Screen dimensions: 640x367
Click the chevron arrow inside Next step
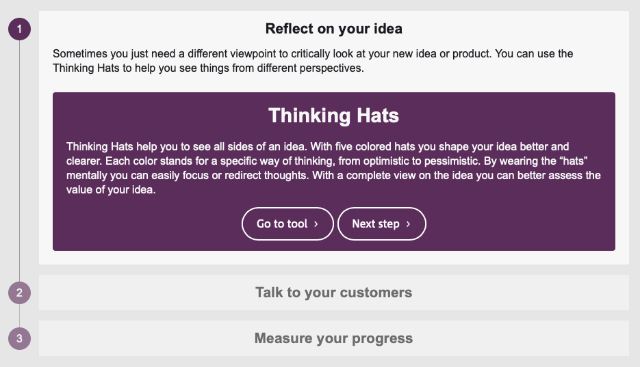point(408,224)
